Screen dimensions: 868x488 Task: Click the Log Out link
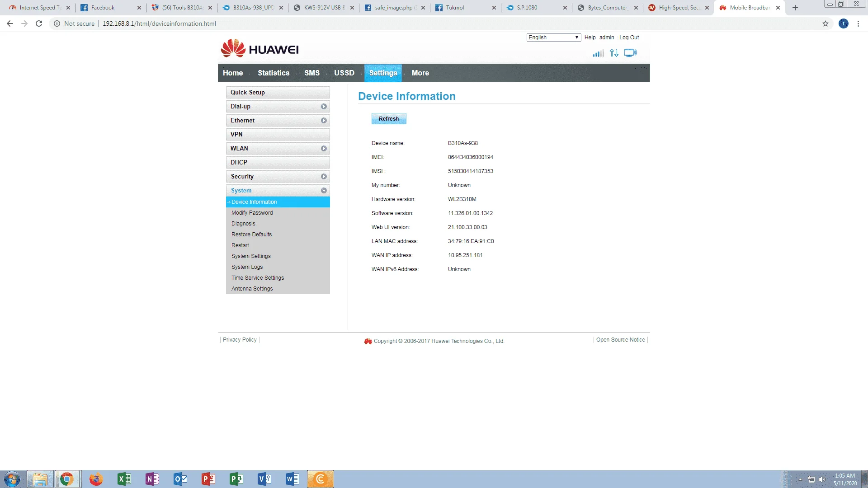[x=629, y=38]
